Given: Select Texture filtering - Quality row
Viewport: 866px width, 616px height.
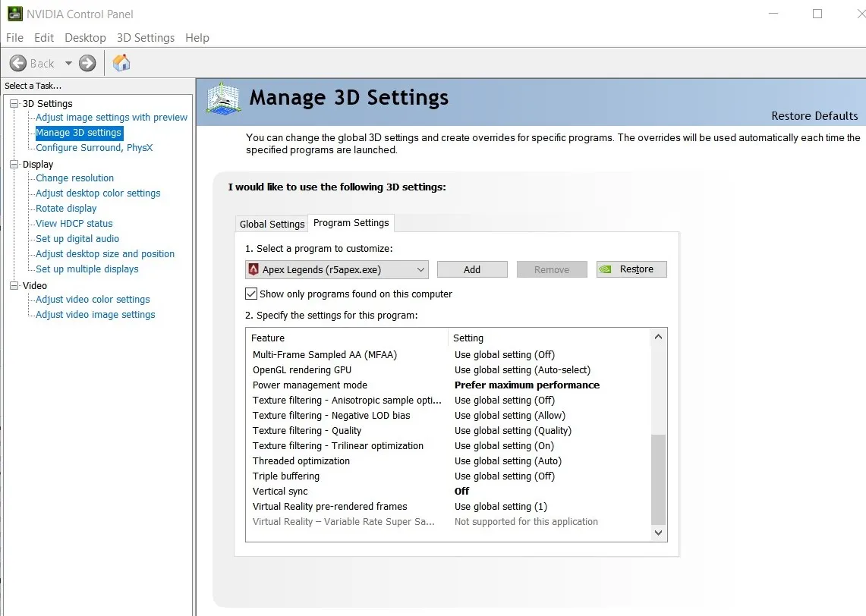Looking at the screenshot, I should (x=449, y=431).
